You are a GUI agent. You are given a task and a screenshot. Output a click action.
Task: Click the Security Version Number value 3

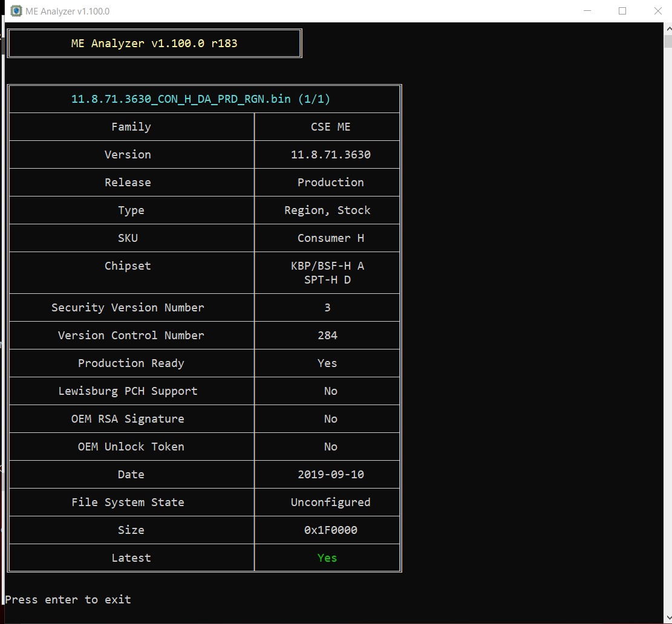point(327,308)
